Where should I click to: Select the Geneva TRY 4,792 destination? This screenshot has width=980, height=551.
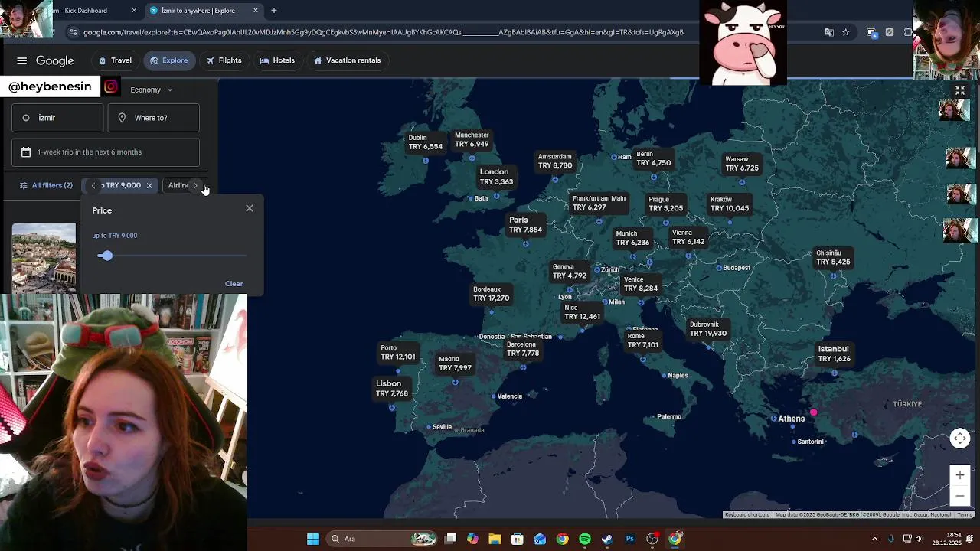coord(569,272)
